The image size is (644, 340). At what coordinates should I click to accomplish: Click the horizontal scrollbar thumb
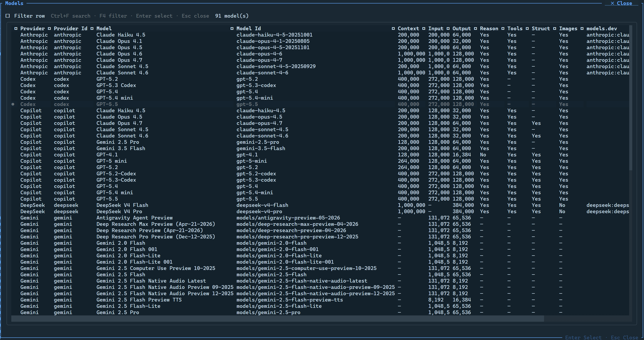point(277,318)
